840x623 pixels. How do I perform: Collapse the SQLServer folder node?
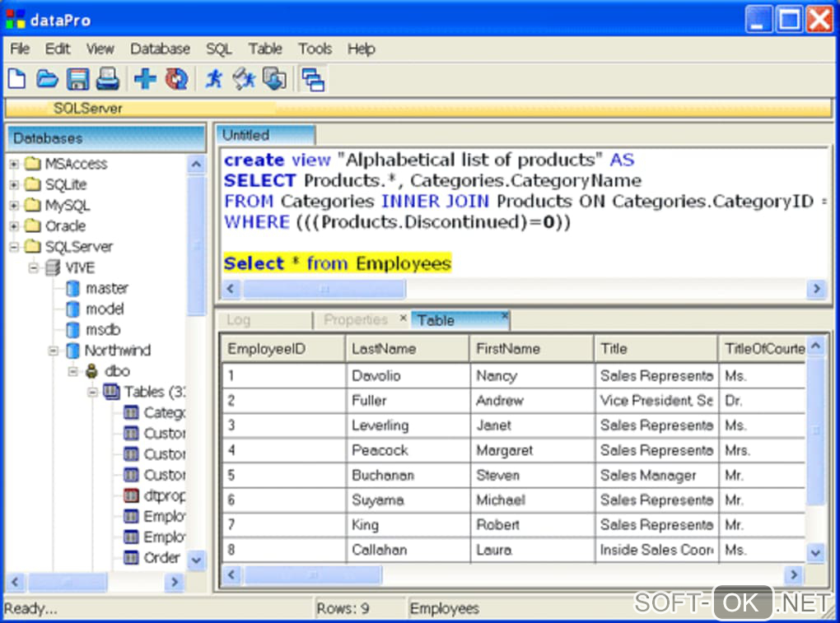[x=14, y=247]
